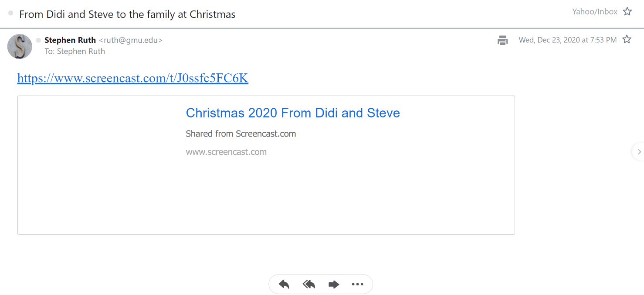Print this email with the printer icon
Viewport: 644px width, 295px height.
click(503, 40)
